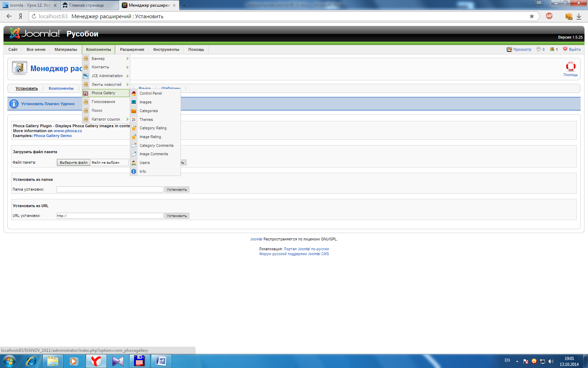Open the Помощь menu
Screen dimensions: 588x368
tap(196, 49)
